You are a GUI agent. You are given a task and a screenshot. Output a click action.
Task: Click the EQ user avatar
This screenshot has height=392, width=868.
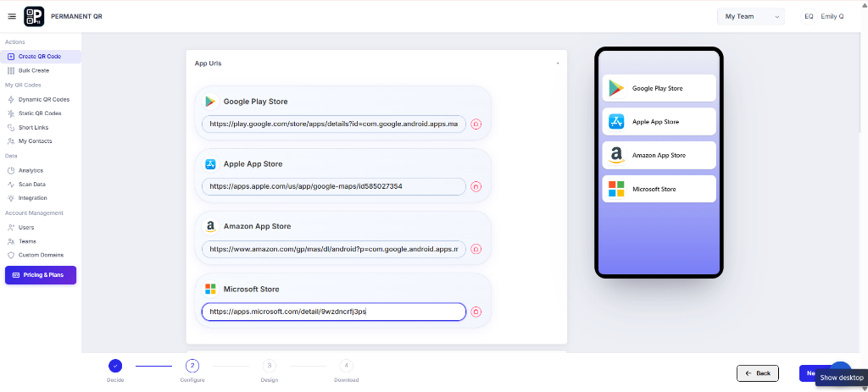(x=809, y=17)
